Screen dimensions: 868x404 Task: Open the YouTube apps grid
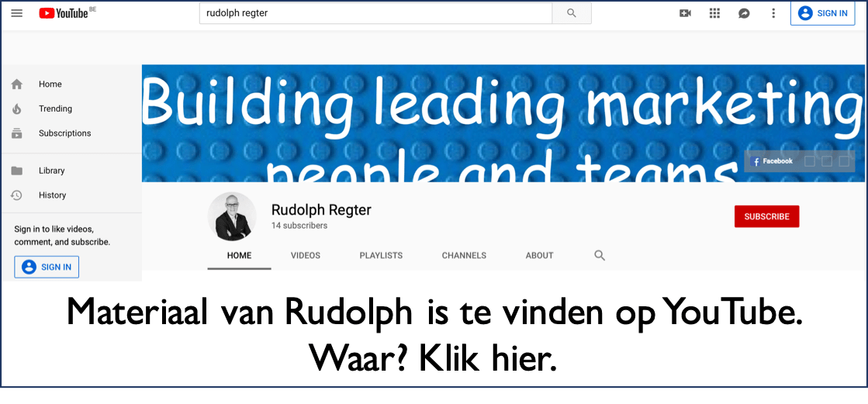[x=714, y=13]
